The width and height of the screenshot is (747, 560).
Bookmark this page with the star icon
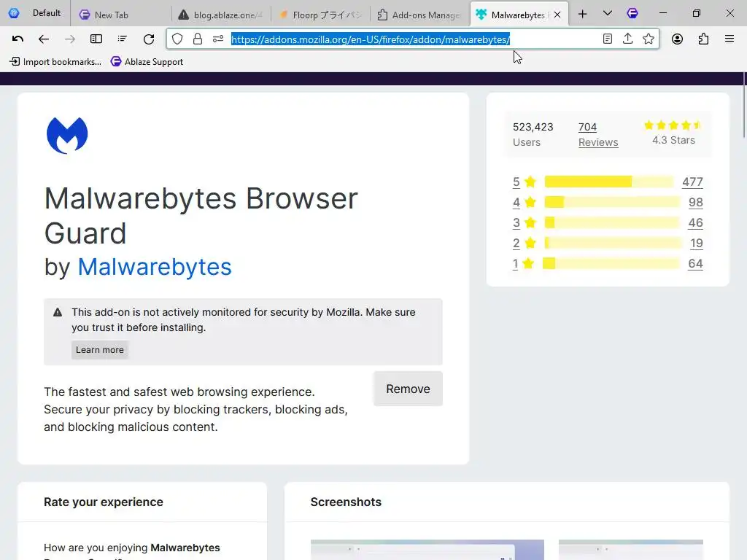(649, 39)
